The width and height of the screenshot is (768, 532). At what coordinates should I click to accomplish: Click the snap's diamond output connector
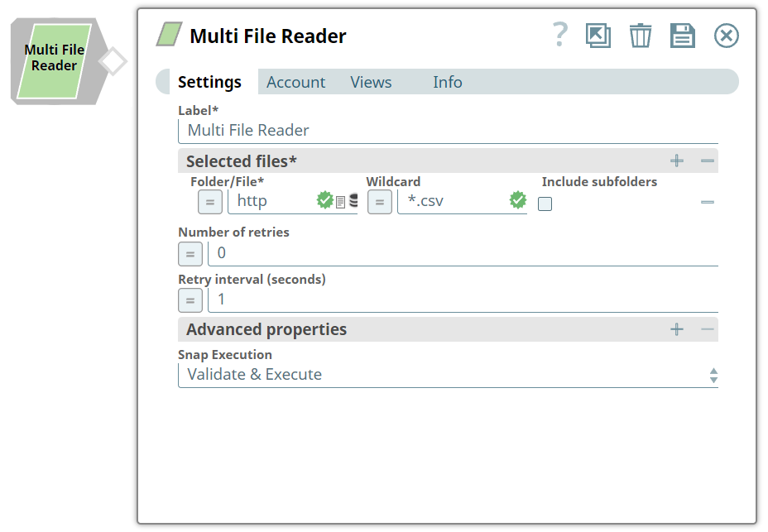click(113, 61)
